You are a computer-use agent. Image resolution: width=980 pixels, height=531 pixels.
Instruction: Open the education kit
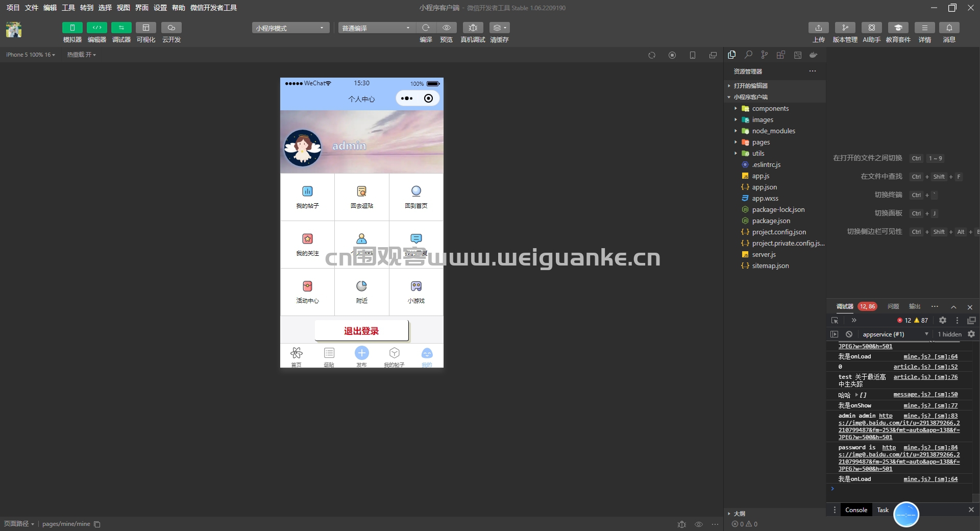898,28
